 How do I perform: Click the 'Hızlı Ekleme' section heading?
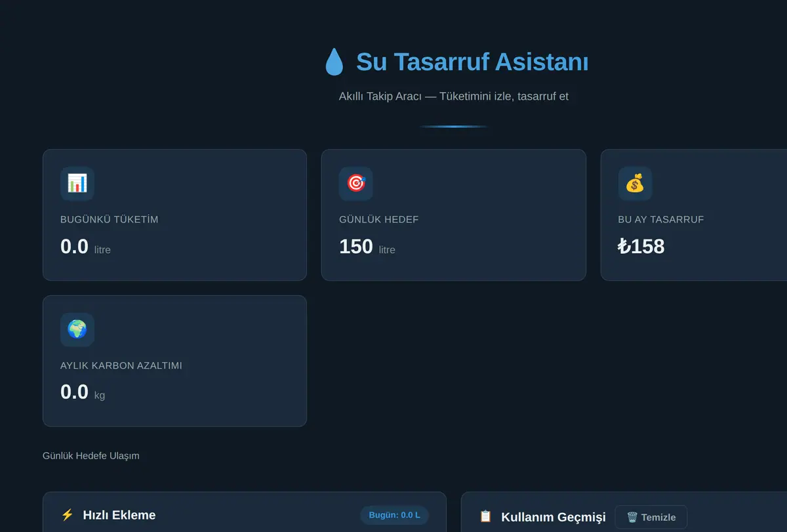click(119, 515)
